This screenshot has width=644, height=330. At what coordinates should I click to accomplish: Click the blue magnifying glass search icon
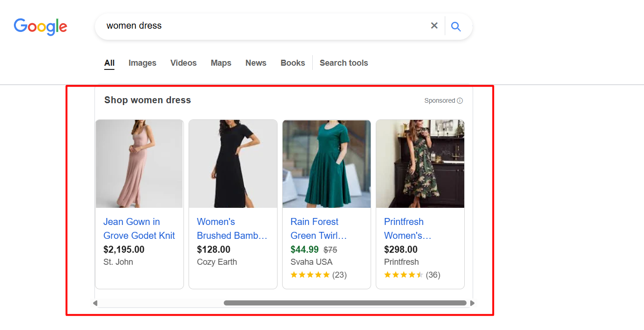pos(456,26)
